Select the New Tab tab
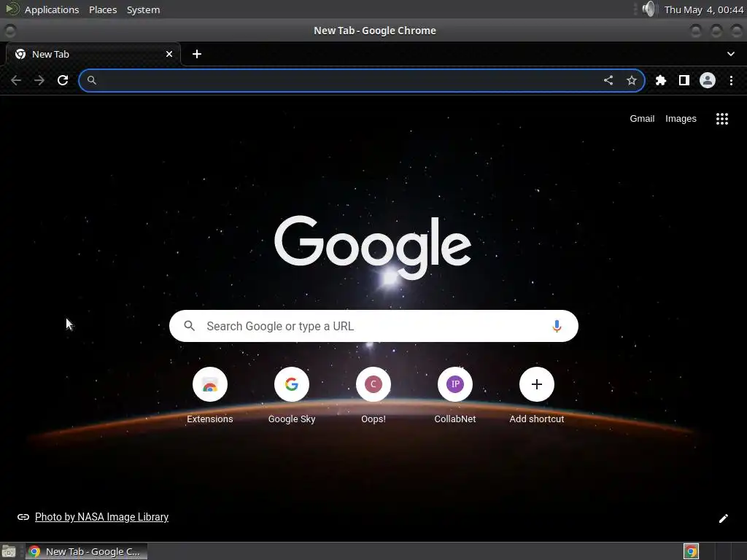The height and width of the screenshot is (560, 747). [x=93, y=54]
